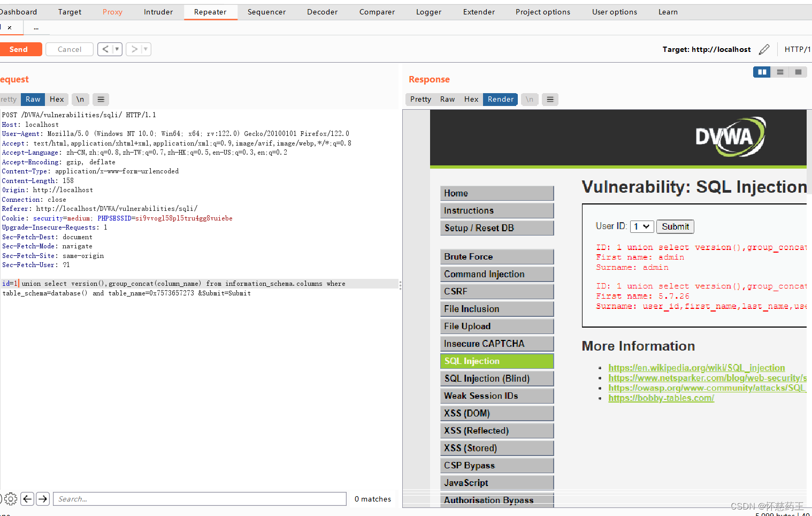Screen dimensions: 812x516
Task: Switch response view to Hex
Action: [x=471, y=99]
